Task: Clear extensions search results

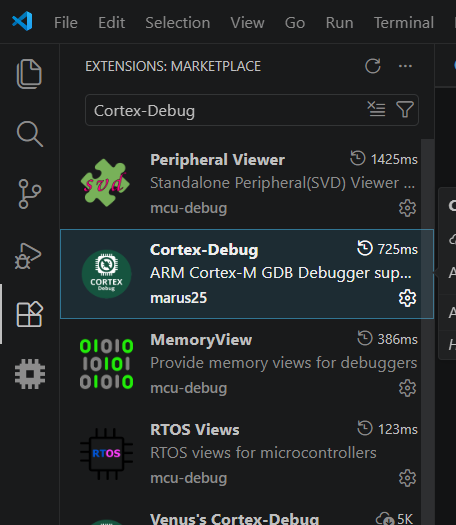Action: [x=377, y=109]
